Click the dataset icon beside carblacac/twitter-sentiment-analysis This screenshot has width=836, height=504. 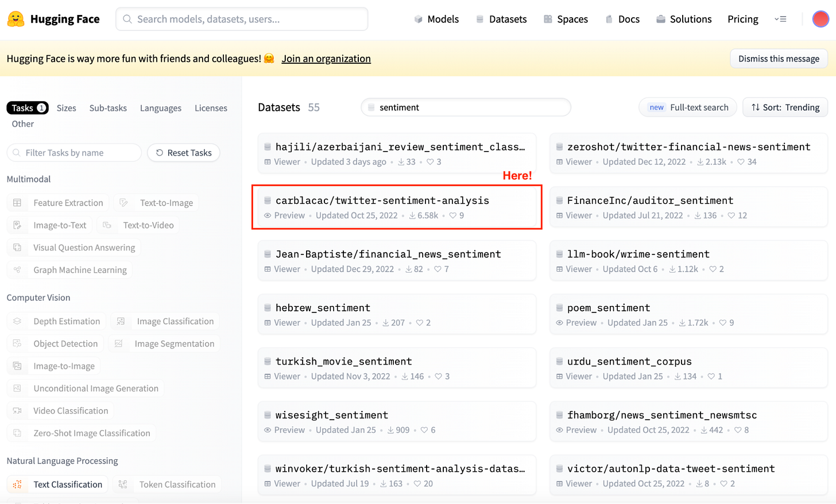click(267, 200)
